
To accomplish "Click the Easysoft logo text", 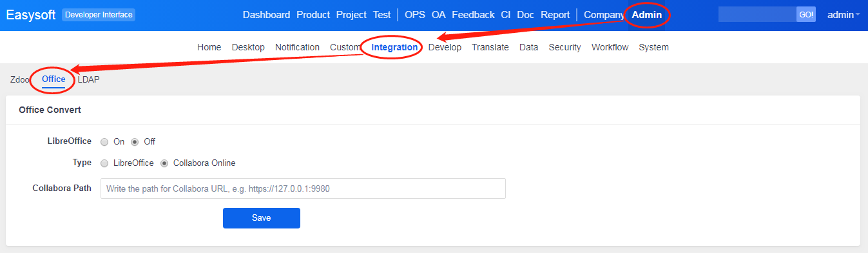I will click(x=30, y=15).
